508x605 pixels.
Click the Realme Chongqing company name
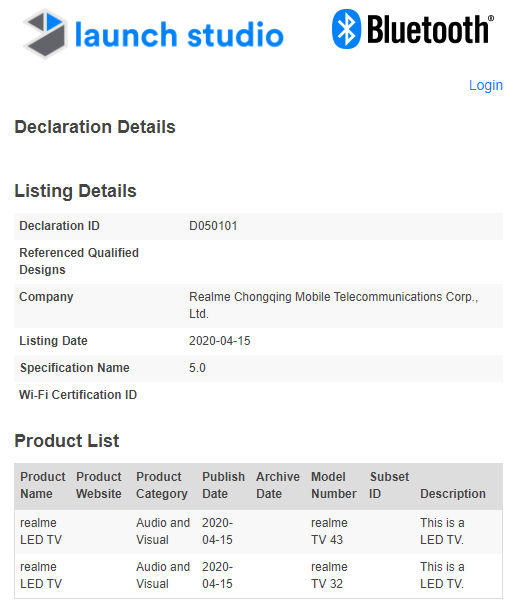coord(333,305)
